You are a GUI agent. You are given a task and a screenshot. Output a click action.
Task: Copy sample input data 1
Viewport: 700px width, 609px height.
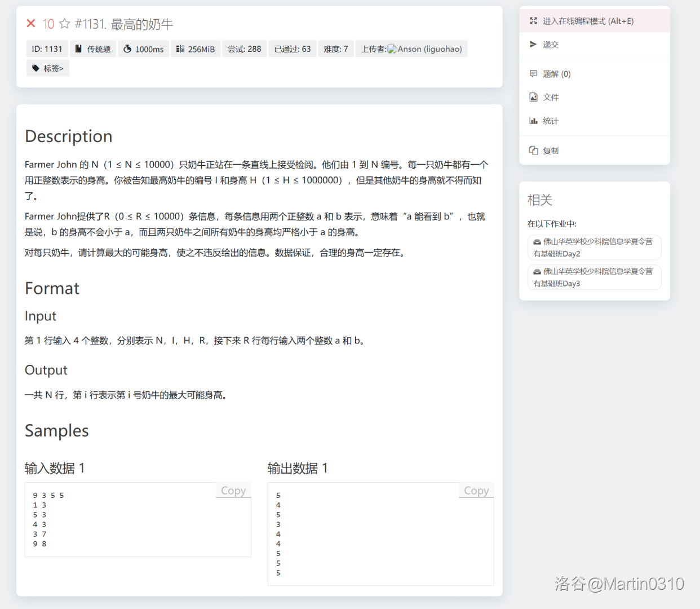pos(233,491)
